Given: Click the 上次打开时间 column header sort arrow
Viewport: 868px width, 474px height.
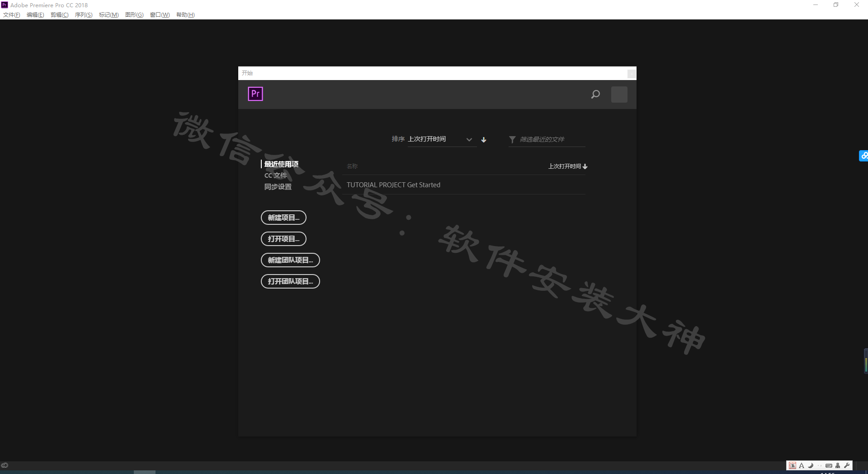Looking at the screenshot, I should 585,166.
